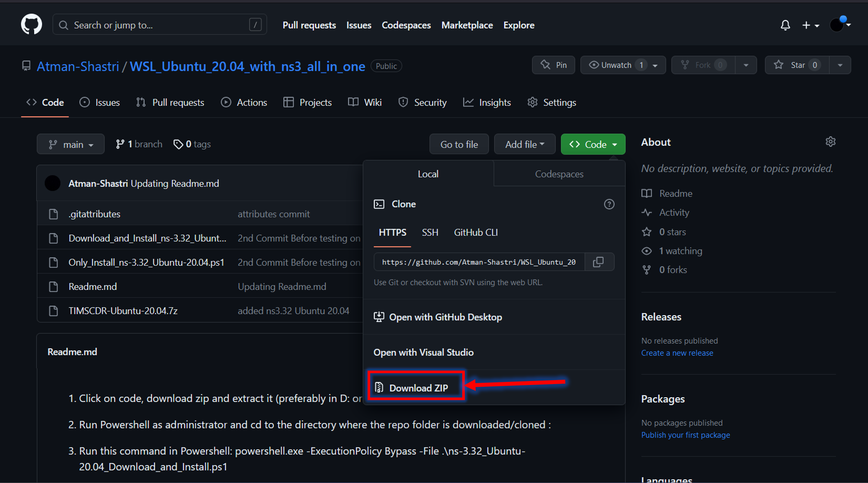Select the SSH clone option

430,232
